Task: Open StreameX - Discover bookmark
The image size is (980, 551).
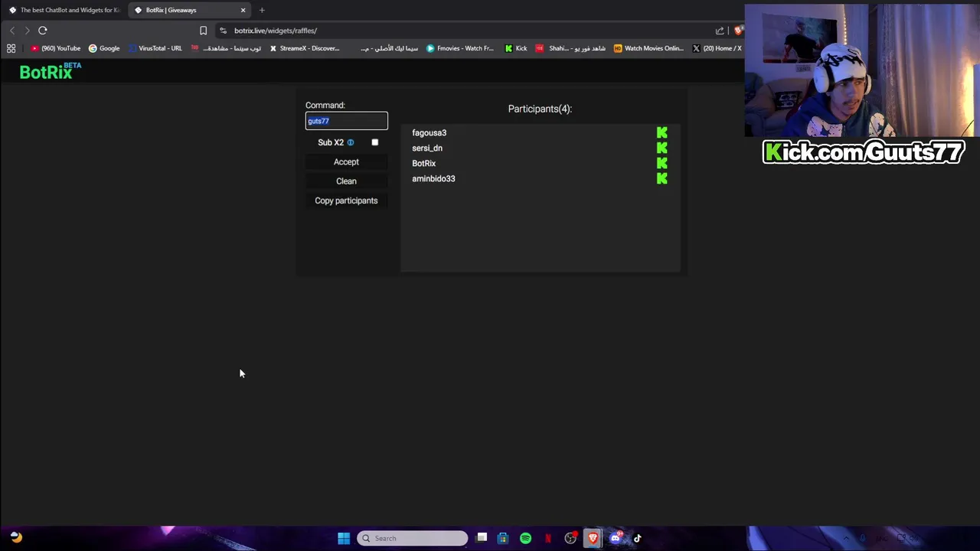Action: click(x=304, y=48)
